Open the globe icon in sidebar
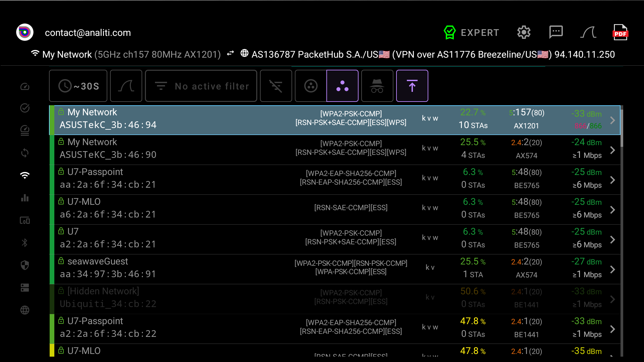 coord(25,310)
